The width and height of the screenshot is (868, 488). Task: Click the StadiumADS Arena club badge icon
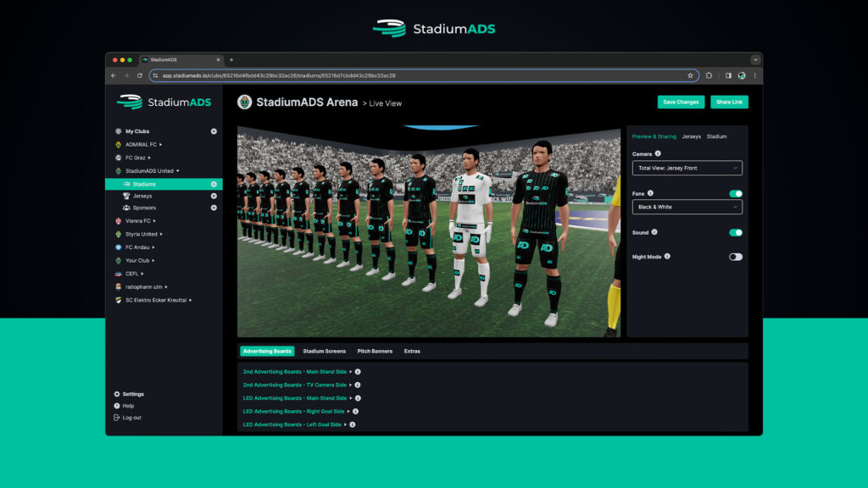coord(245,102)
